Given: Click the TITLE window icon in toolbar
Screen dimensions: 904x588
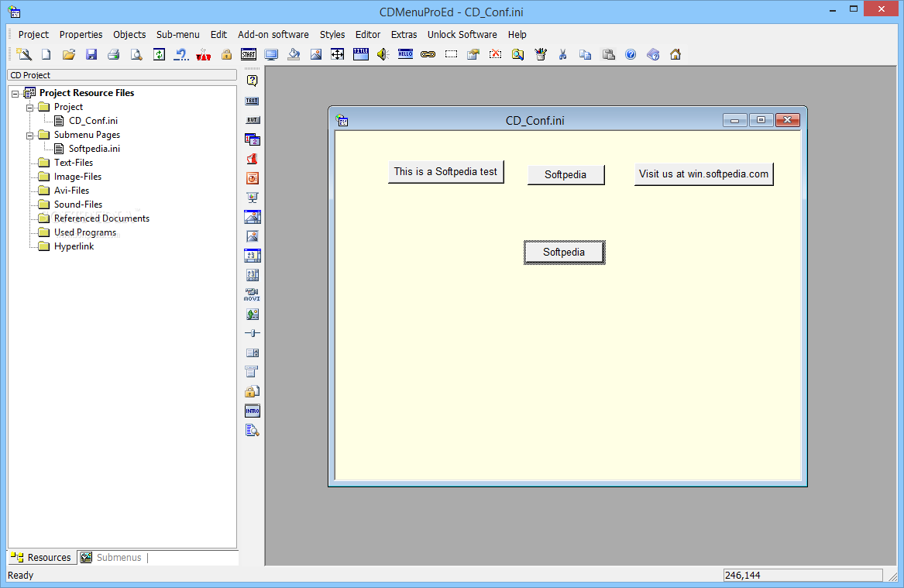Looking at the screenshot, I should (x=361, y=54).
